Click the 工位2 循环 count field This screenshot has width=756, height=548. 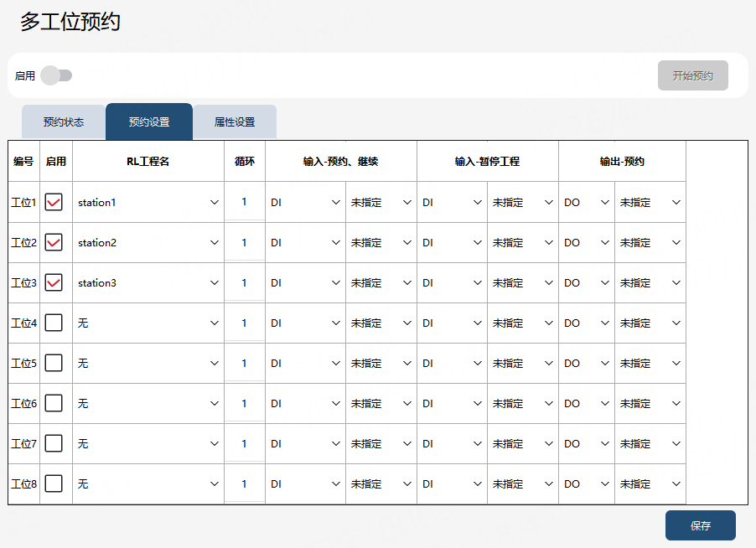(245, 242)
